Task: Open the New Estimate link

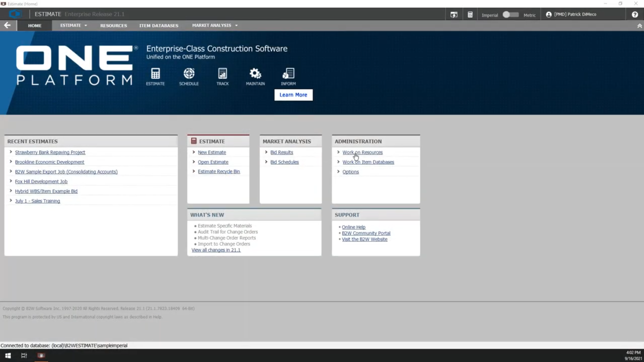Action: (x=212, y=152)
